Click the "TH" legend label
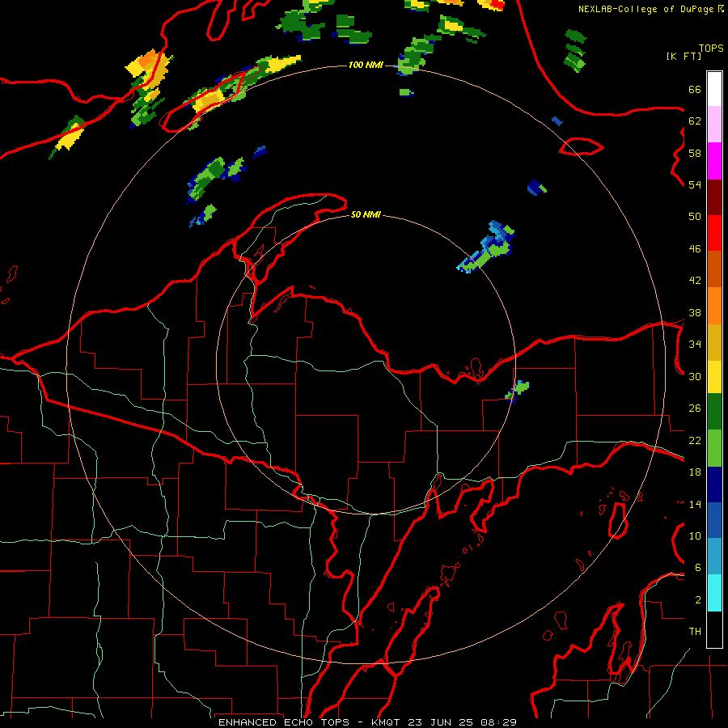Screen dimensions: 728x728 tap(695, 632)
